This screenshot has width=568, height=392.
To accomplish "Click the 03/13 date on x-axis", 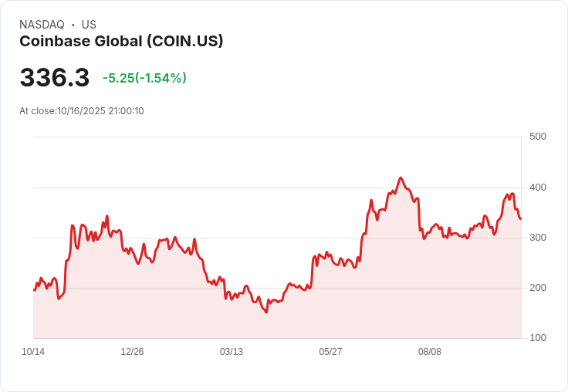I will [x=232, y=352].
